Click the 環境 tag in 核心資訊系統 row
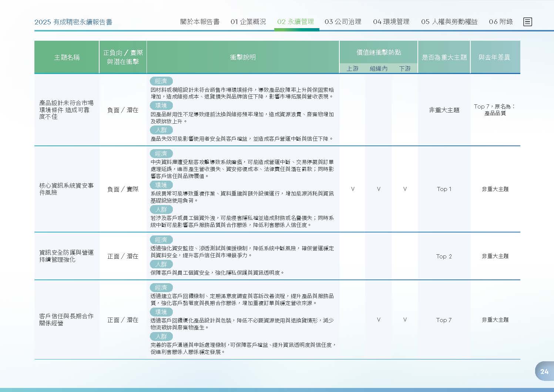 [x=161, y=185]
